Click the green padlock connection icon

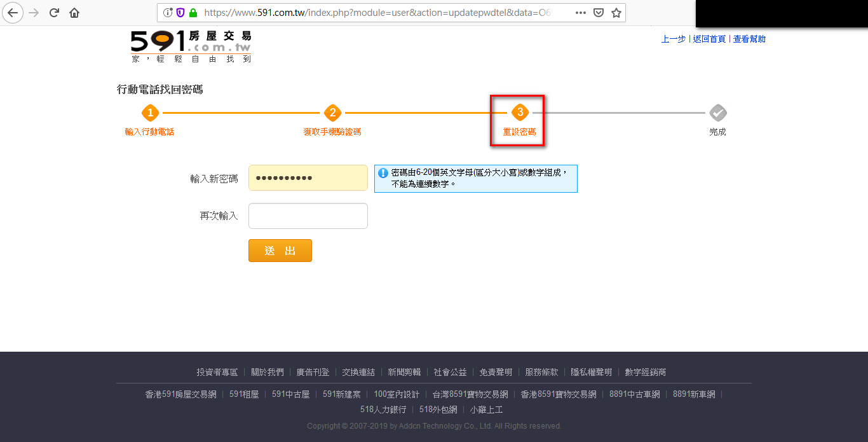[x=193, y=13]
